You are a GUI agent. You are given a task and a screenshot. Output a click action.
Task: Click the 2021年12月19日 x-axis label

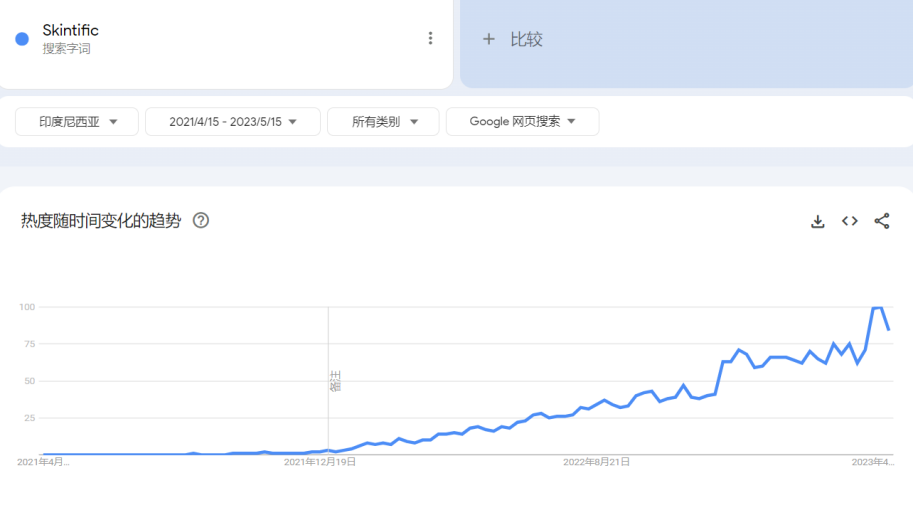(x=320, y=462)
